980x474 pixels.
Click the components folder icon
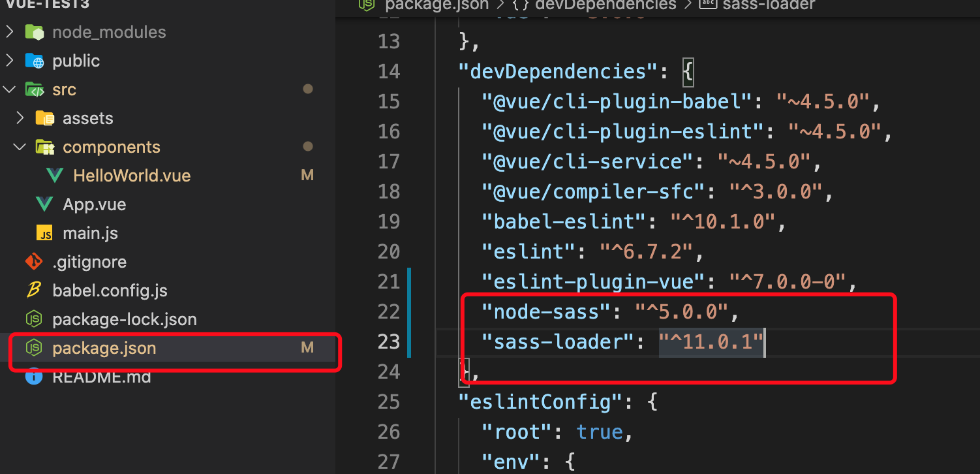pos(44,147)
